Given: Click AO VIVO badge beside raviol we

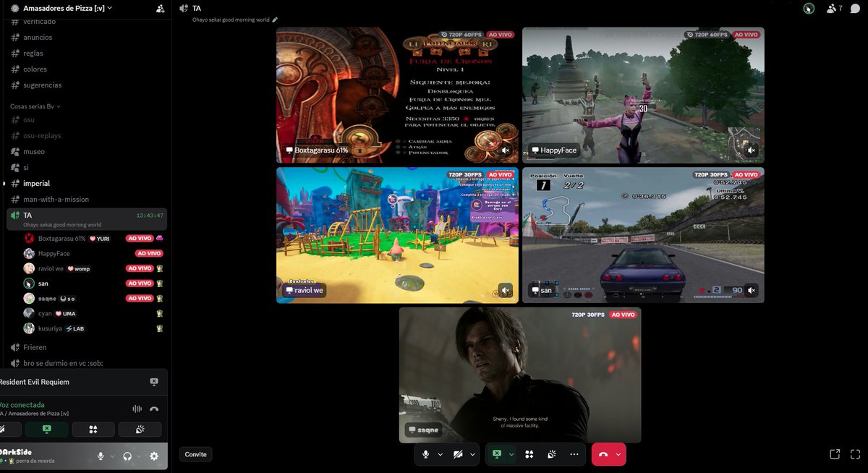Looking at the screenshot, I should [139, 268].
